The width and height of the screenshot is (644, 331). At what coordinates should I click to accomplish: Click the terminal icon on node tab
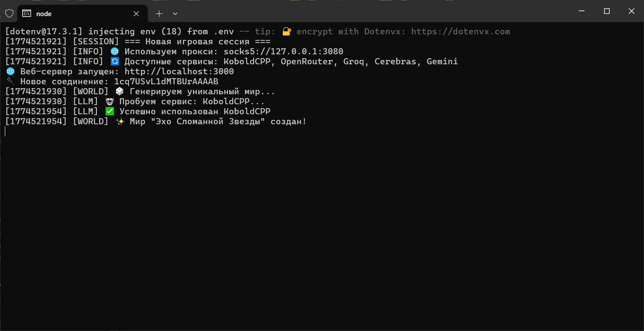[26, 13]
